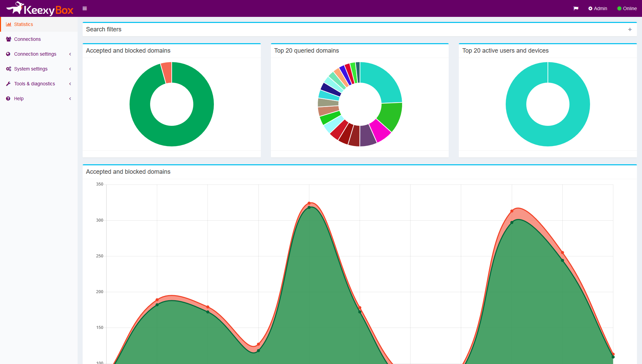Open the Admin gear icon menu

[590, 8]
